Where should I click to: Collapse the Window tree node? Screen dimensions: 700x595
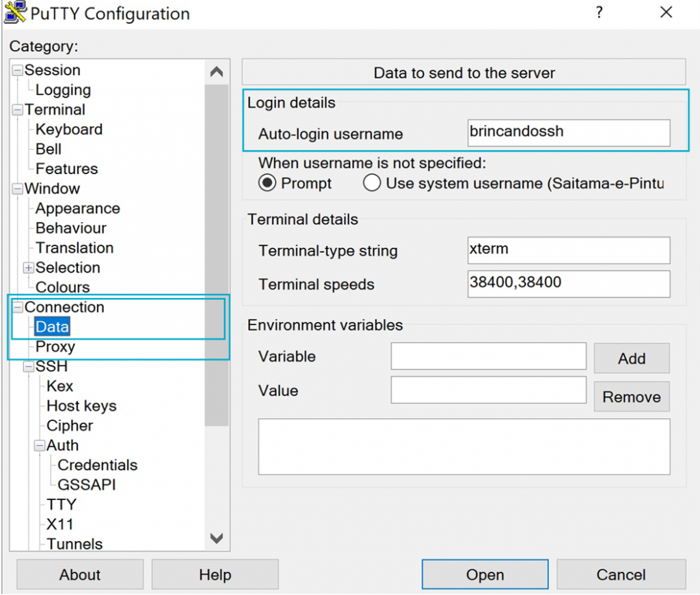tap(17, 189)
